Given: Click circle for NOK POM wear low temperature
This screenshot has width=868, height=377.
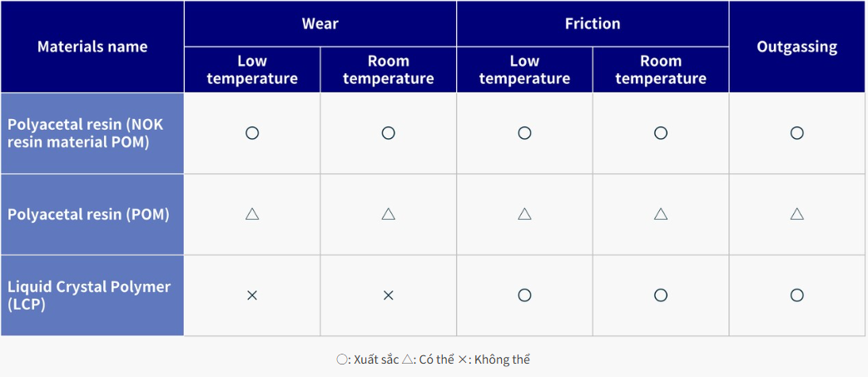Looking at the screenshot, I should pos(252,133).
